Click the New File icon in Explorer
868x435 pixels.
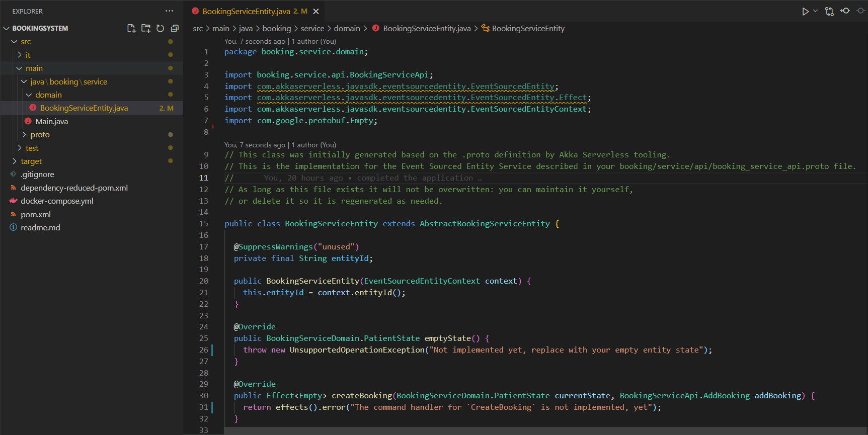131,28
